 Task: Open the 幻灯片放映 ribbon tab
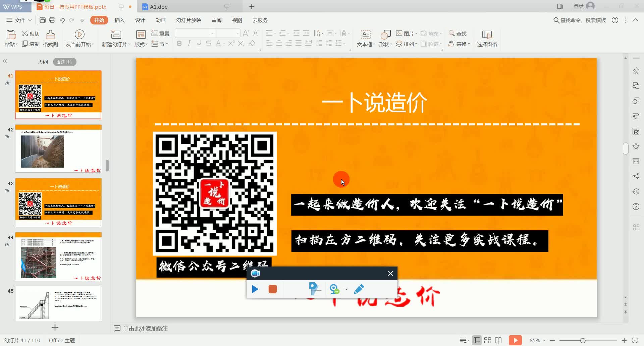point(189,20)
